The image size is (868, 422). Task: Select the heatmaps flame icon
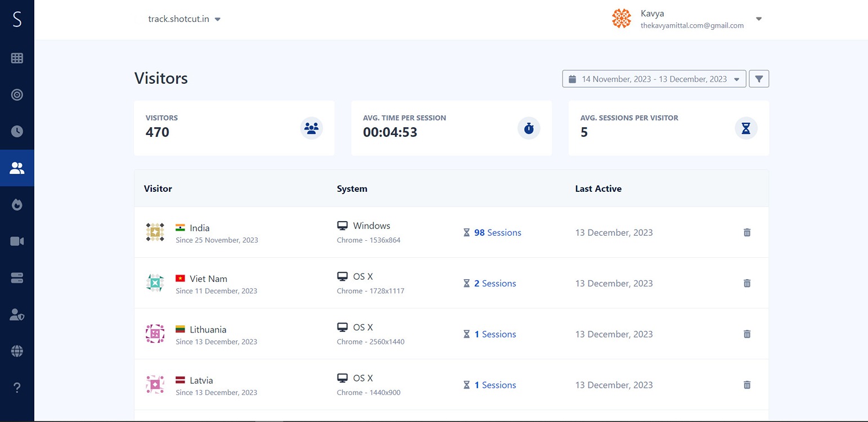(x=17, y=204)
